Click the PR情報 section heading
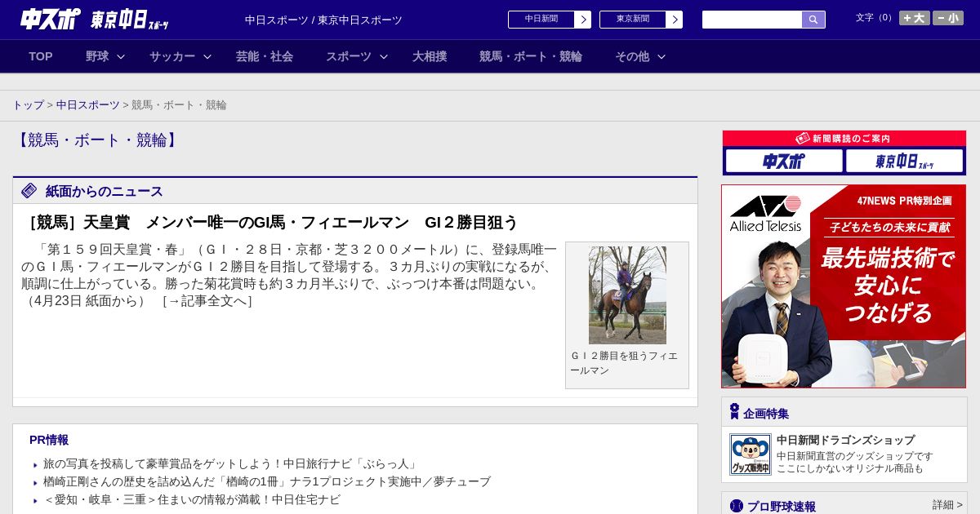 (x=49, y=440)
